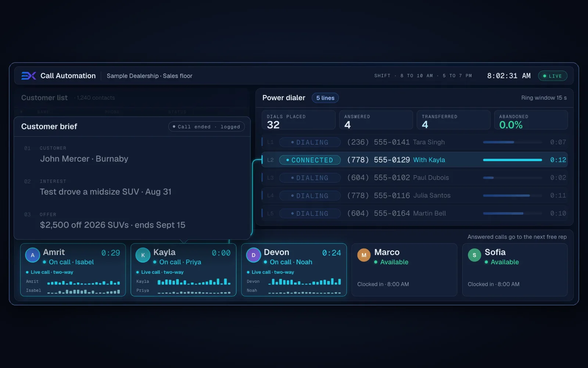Select Amrit's avatar icon

(x=33, y=255)
